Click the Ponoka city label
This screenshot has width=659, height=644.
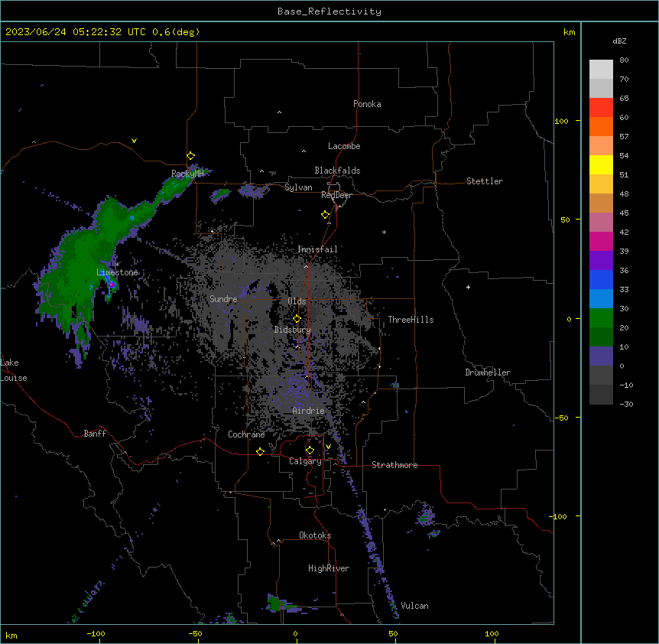(x=367, y=104)
